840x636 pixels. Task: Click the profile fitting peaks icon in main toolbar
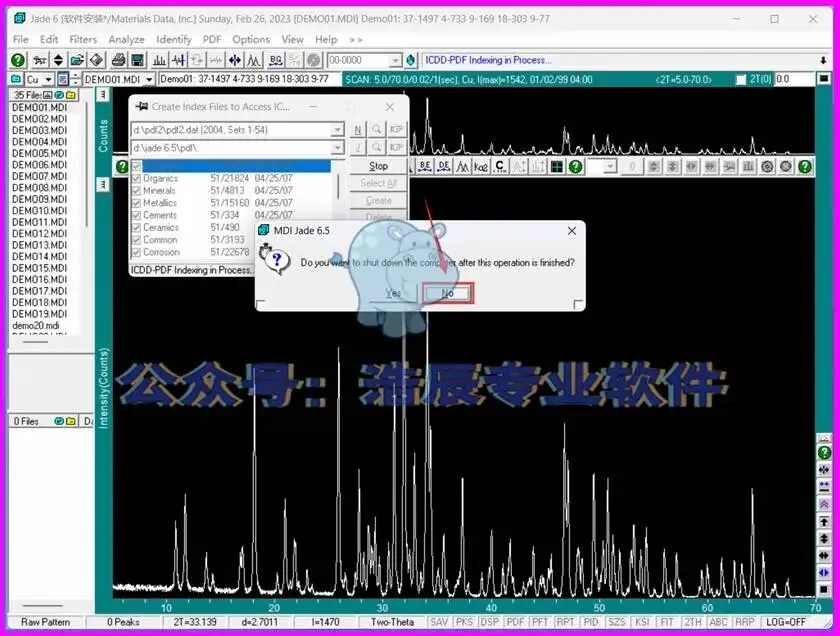(253, 60)
